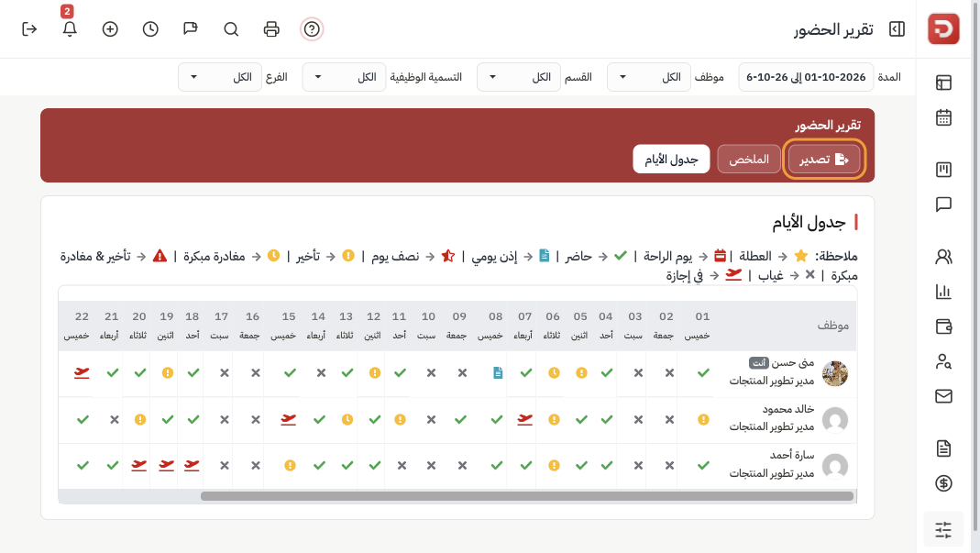Click the جدول الأيام section heading
The width and height of the screenshot is (980, 553).
tap(809, 222)
